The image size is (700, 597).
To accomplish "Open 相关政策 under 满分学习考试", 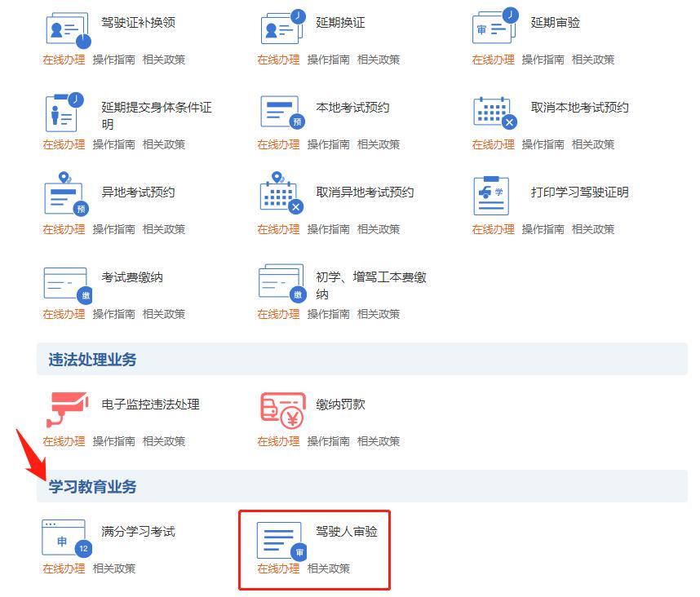I will tap(113, 569).
